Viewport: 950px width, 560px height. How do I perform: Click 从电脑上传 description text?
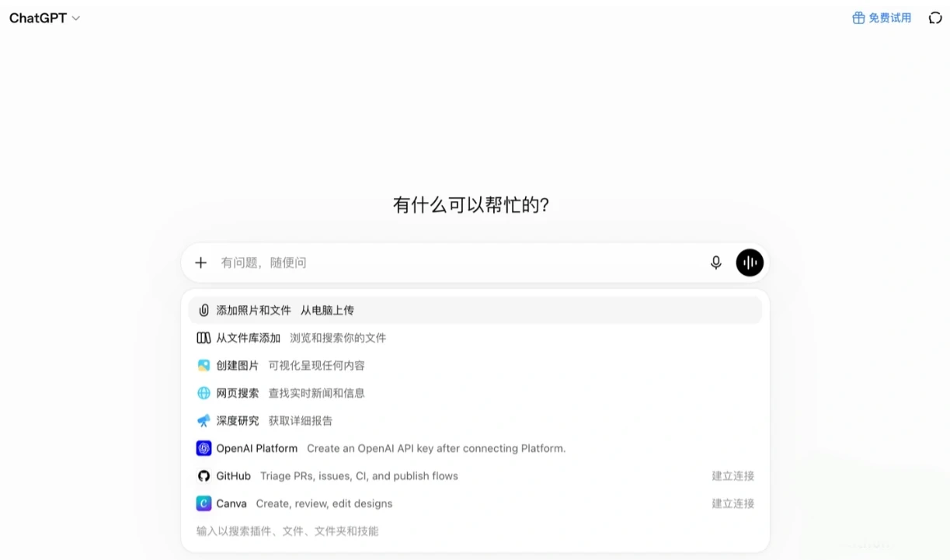327,310
